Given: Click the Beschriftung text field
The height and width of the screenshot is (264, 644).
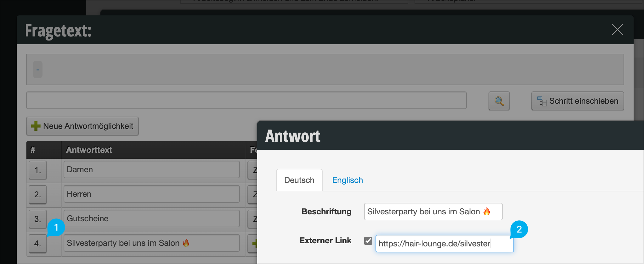Looking at the screenshot, I should 433,212.
